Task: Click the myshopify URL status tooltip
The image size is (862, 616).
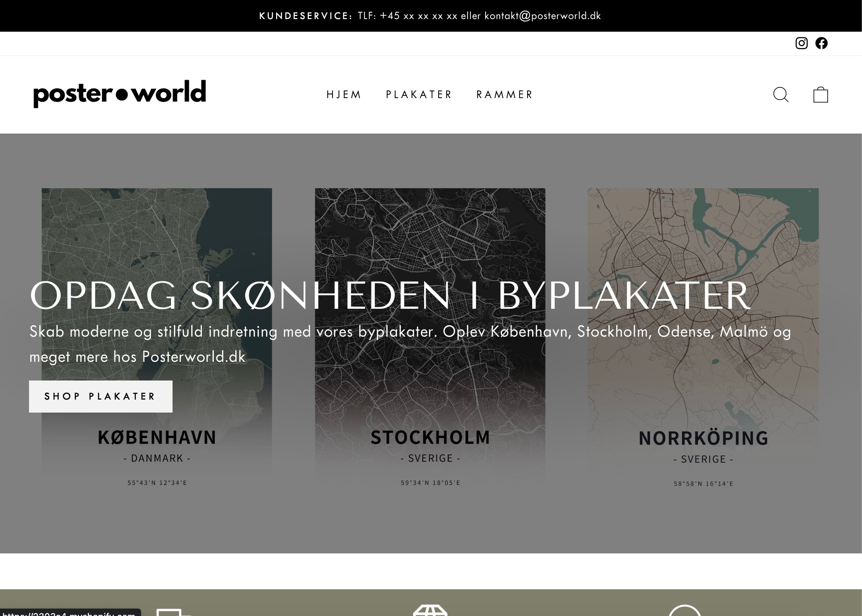Action: pos(70,613)
